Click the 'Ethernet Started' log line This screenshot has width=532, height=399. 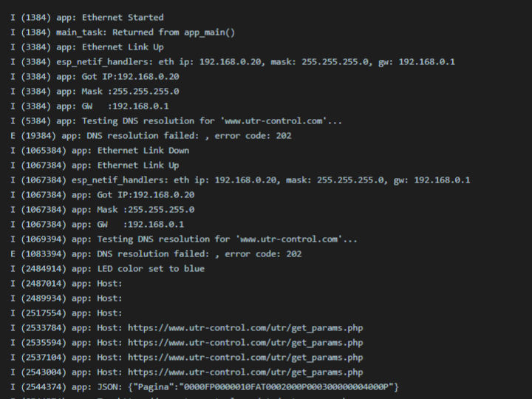pyautogui.click(x=87, y=18)
